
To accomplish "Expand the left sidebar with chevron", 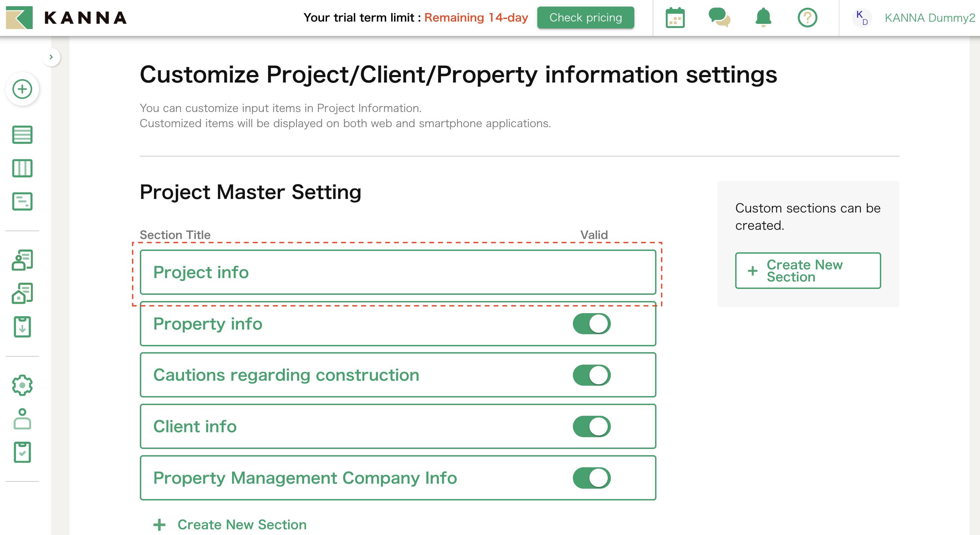I will click(x=51, y=57).
